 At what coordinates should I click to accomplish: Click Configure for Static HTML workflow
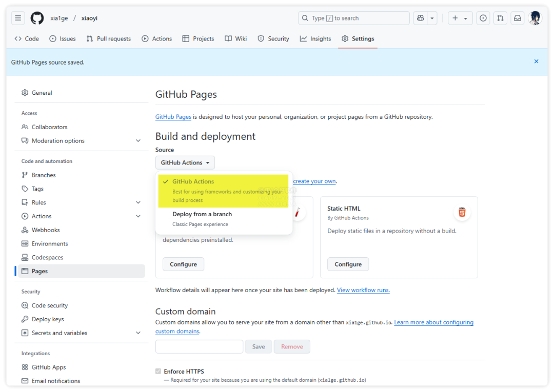pyautogui.click(x=348, y=264)
